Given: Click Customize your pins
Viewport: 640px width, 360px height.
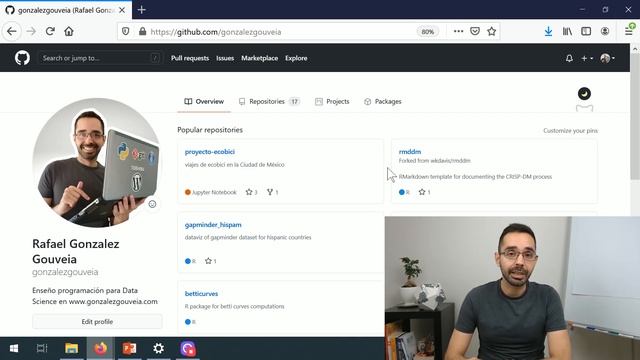Looking at the screenshot, I should [570, 131].
